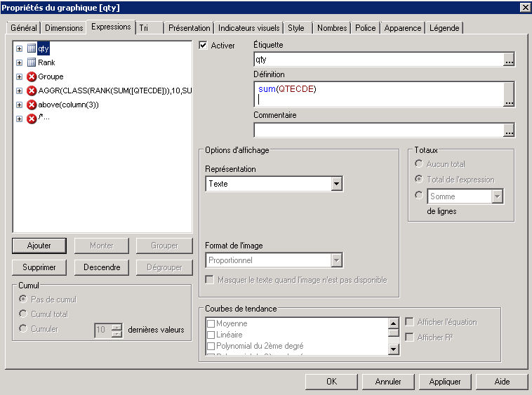Viewport: 532px width, 395px height.
Task: Select Total de l'expression radio button
Action: 419,179
